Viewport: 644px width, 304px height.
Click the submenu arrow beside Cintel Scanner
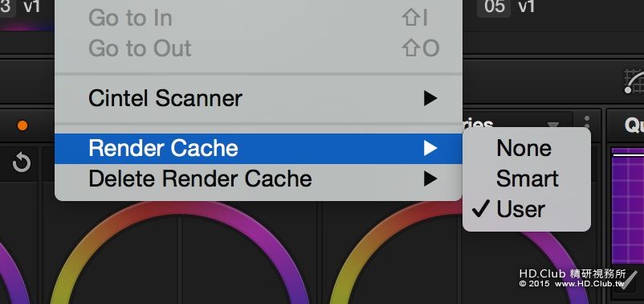pos(430,98)
